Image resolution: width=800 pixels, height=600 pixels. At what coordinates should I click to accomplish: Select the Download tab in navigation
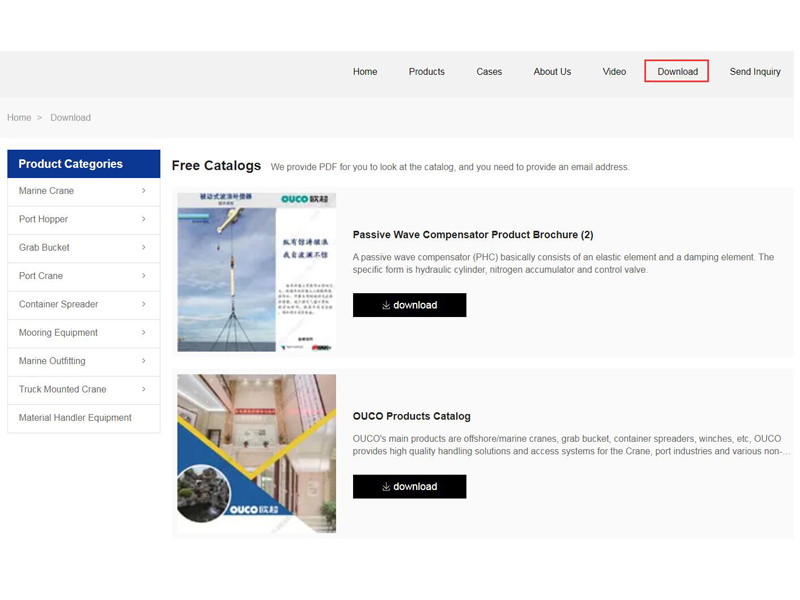point(677,72)
